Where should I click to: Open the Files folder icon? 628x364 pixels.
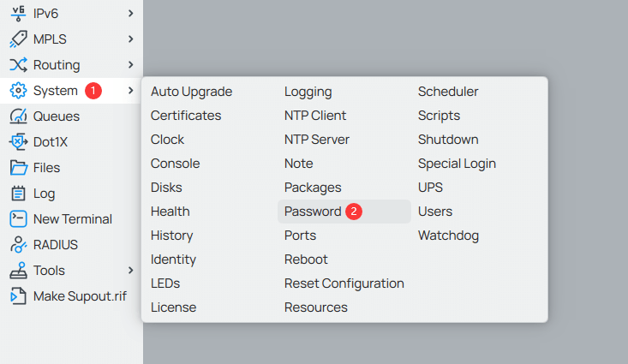click(x=18, y=168)
